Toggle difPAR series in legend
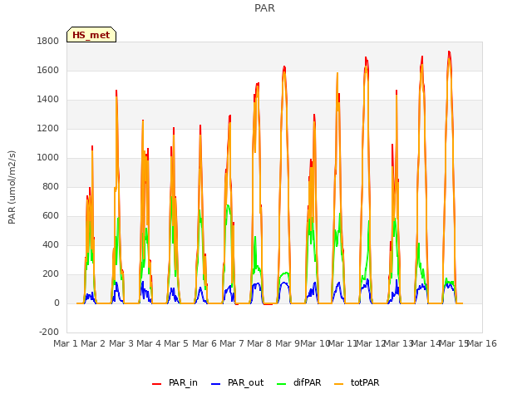 click(299, 382)
